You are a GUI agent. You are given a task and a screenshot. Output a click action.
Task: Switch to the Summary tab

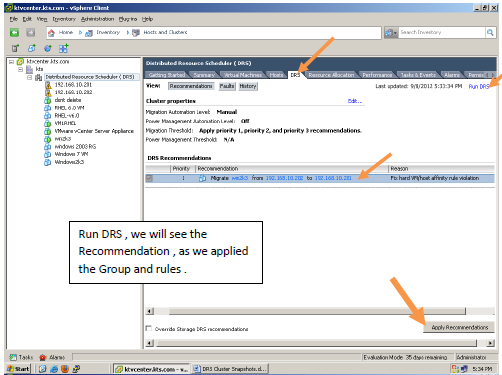[x=204, y=75]
